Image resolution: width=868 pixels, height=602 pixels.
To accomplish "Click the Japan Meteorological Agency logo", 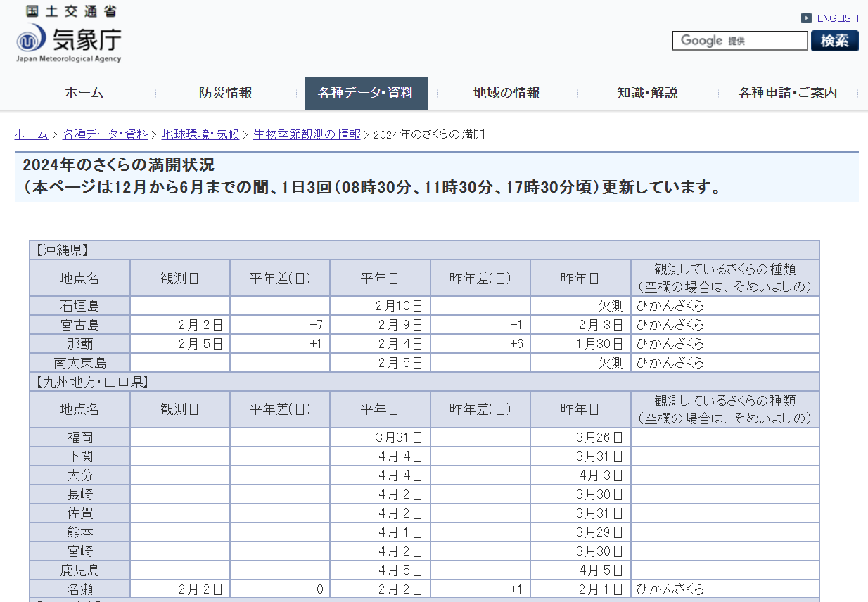I will pyautogui.click(x=69, y=42).
